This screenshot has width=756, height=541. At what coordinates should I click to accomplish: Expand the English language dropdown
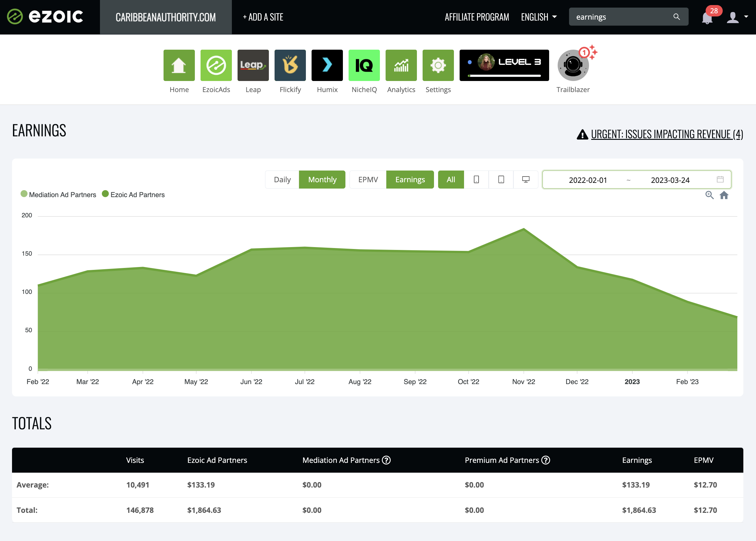538,17
